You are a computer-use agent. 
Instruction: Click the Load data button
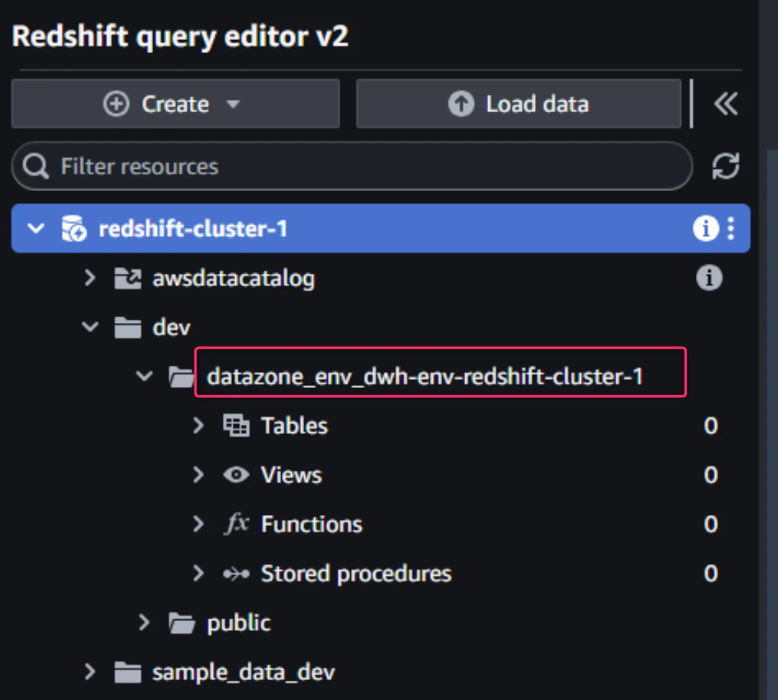[518, 104]
